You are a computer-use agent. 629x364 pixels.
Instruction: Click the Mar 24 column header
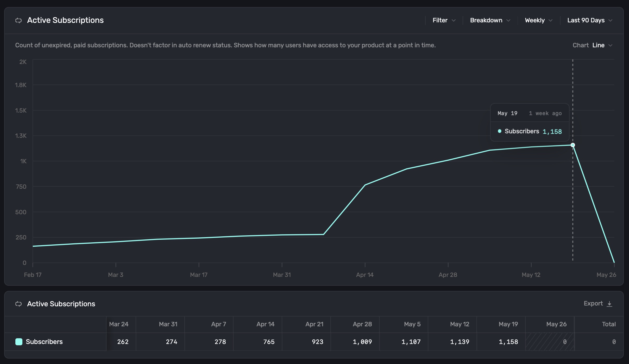[119, 324]
